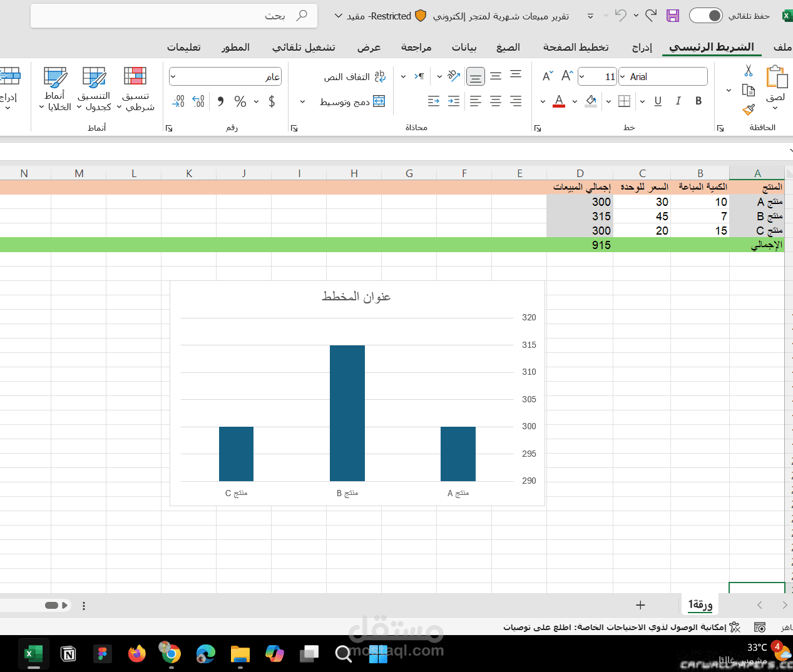Open the fill color dropdown arrow
Viewport: 793px width, 672px height.
(576, 101)
